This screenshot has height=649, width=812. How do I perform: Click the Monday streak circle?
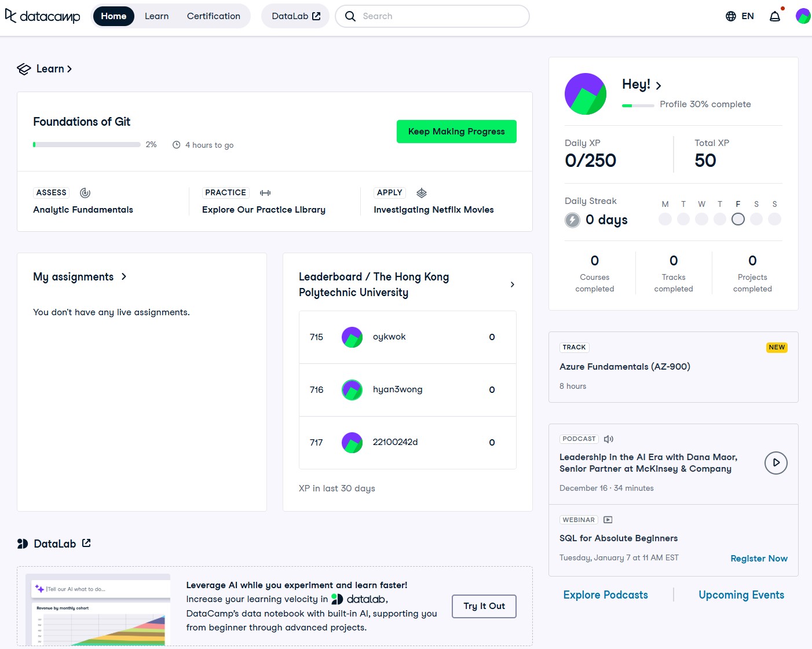click(x=665, y=219)
